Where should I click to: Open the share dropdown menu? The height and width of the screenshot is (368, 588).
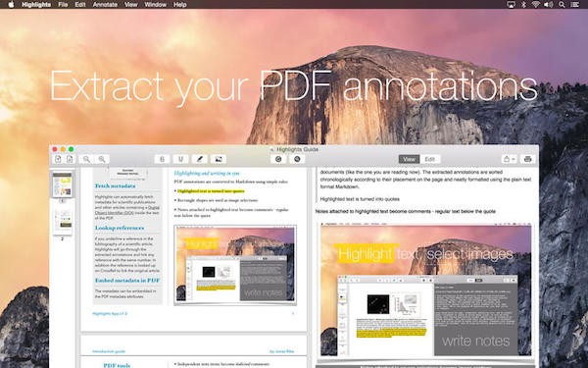510,159
